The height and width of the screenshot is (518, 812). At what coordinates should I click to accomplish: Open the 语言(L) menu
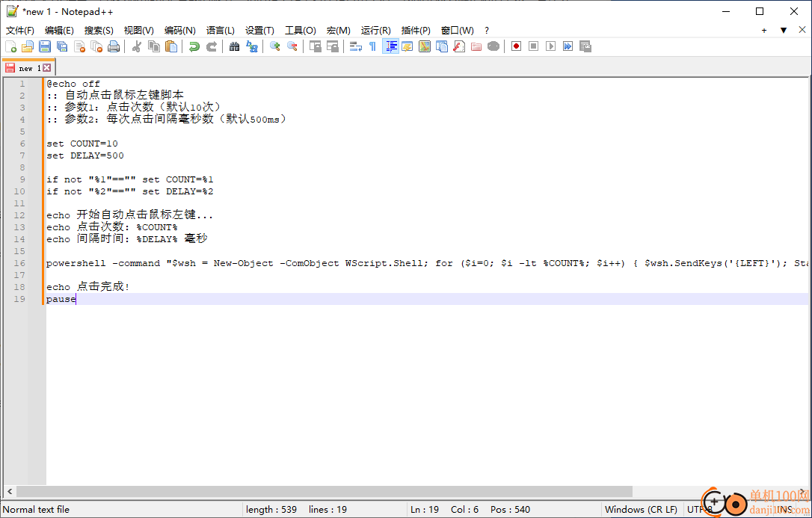pos(220,31)
